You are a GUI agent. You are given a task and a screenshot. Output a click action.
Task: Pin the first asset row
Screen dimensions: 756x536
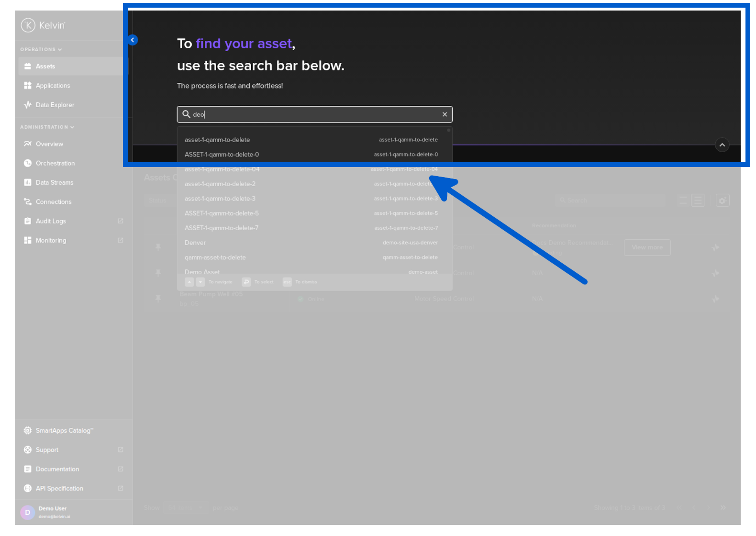[158, 247]
